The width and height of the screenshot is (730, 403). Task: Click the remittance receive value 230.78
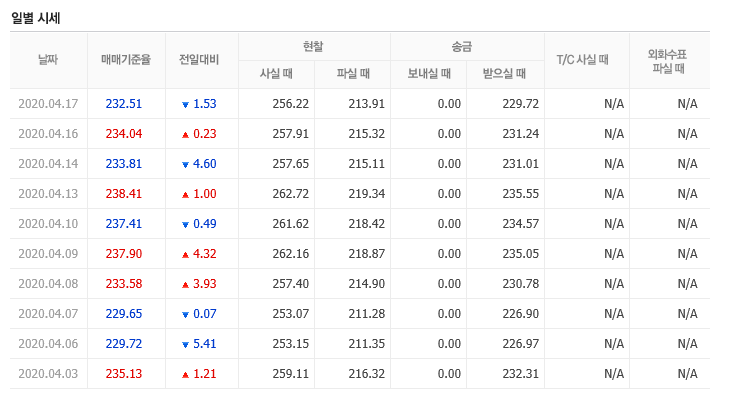pos(520,284)
